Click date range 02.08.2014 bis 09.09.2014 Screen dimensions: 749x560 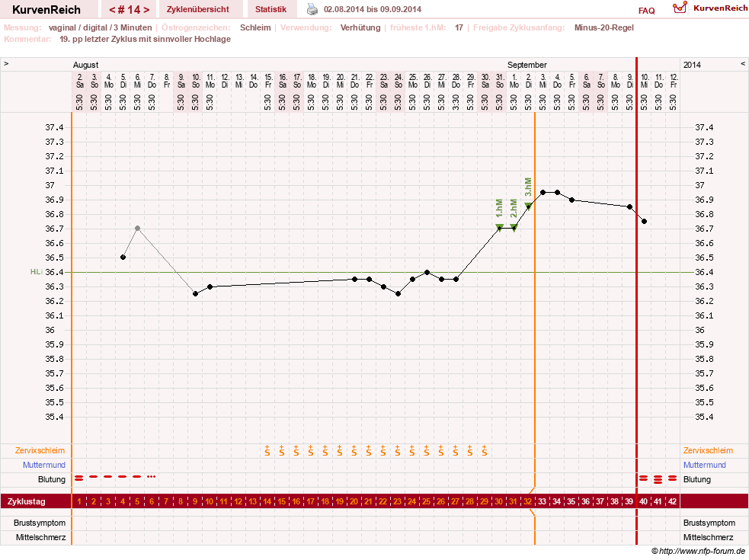click(x=372, y=9)
